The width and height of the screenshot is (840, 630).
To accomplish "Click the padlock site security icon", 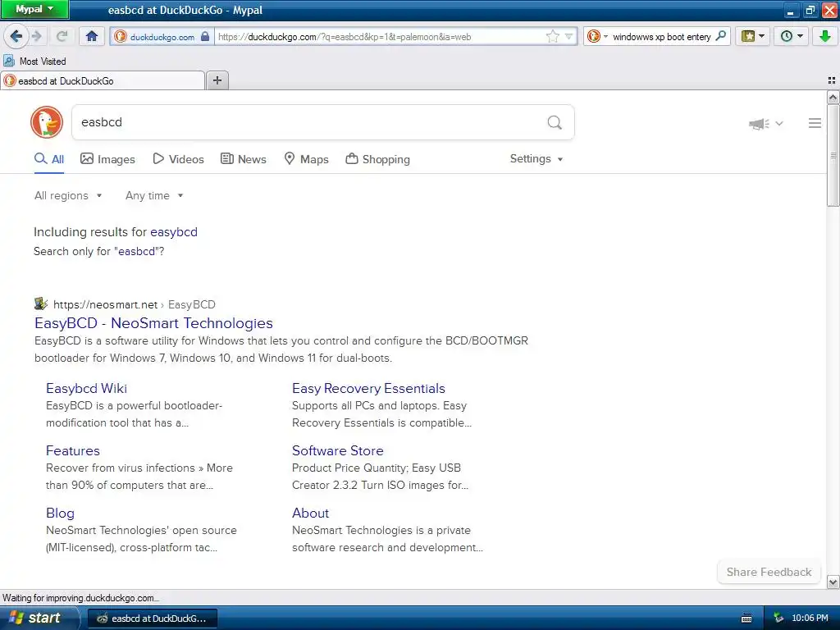I will point(205,36).
